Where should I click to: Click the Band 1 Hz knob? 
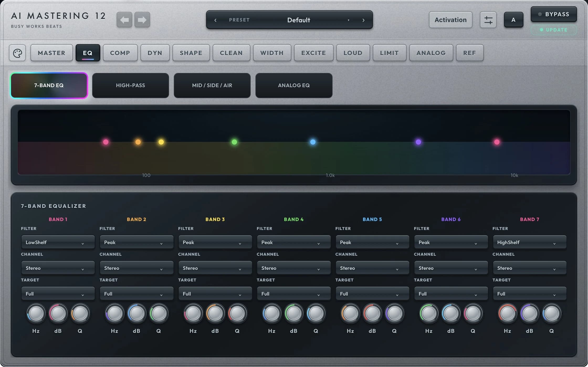(x=36, y=313)
